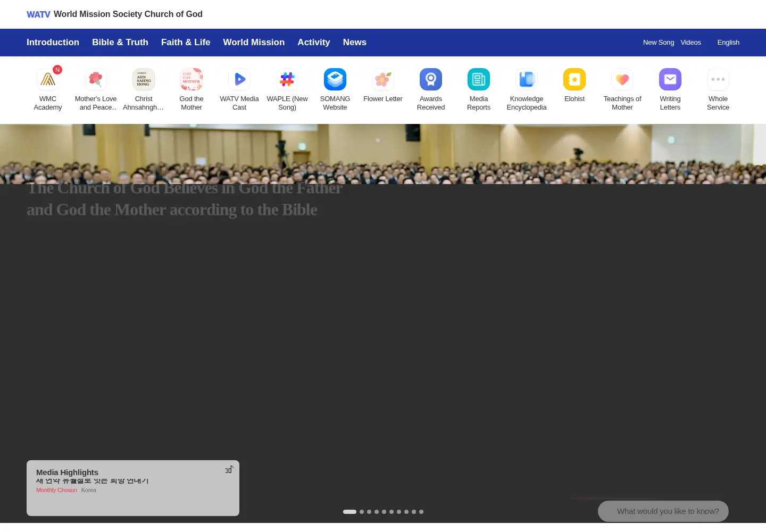
Task: Open WAPLE (New Song) icon
Action: 287,79
